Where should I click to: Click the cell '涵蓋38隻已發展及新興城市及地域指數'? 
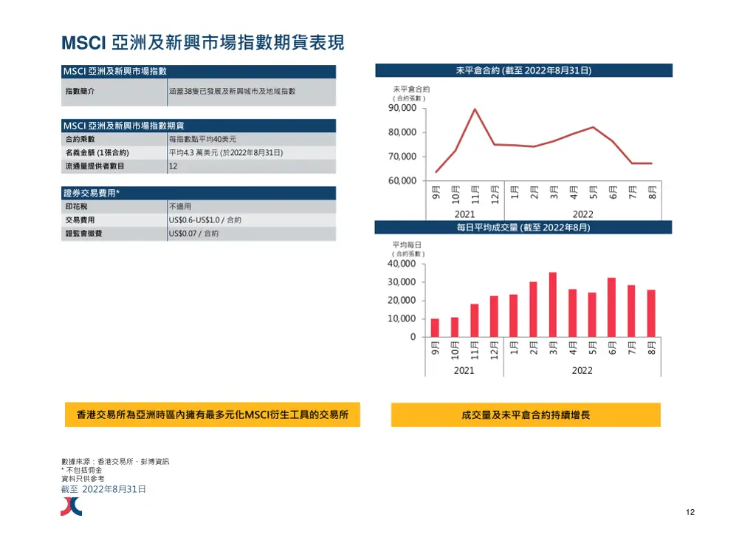coord(232,91)
